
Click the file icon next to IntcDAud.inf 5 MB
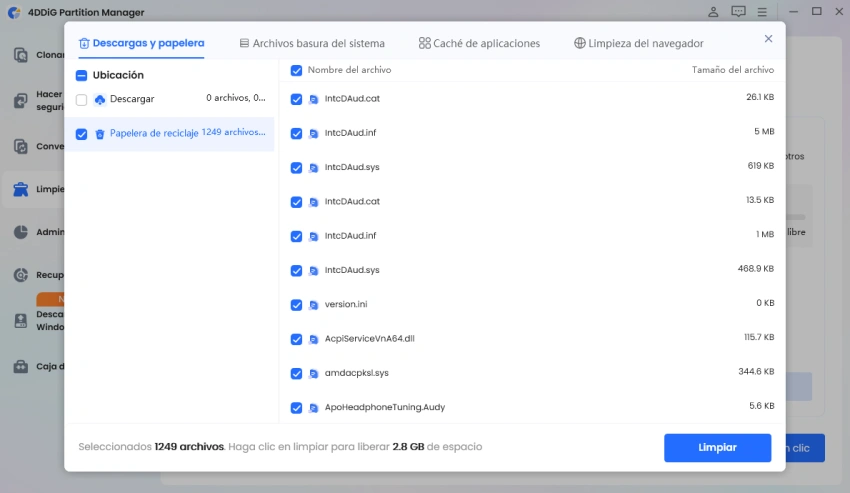(313, 133)
